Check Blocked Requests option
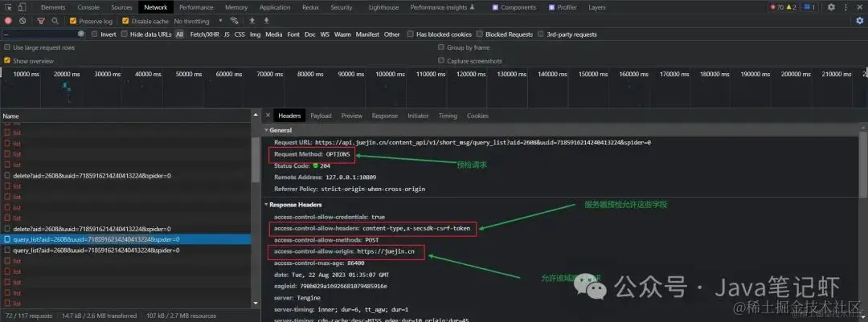This screenshot has width=868, height=322. coord(479,35)
